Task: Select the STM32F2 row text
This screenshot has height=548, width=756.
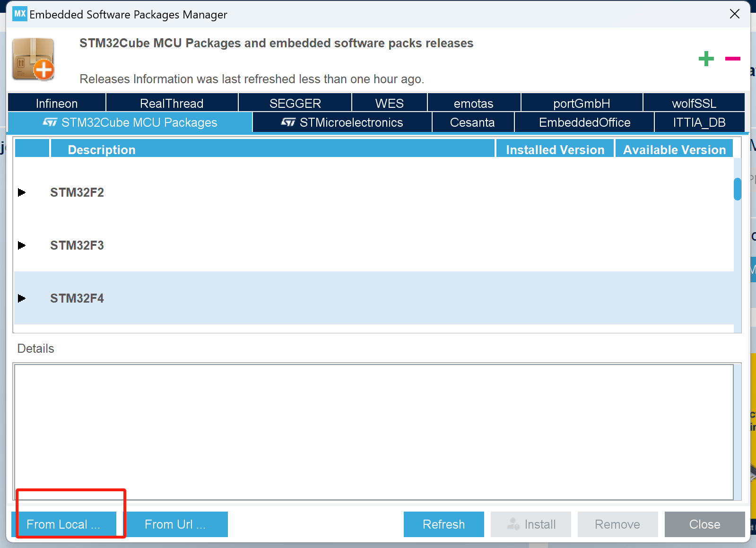Action: pyautogui.click(x=77, y=192)
